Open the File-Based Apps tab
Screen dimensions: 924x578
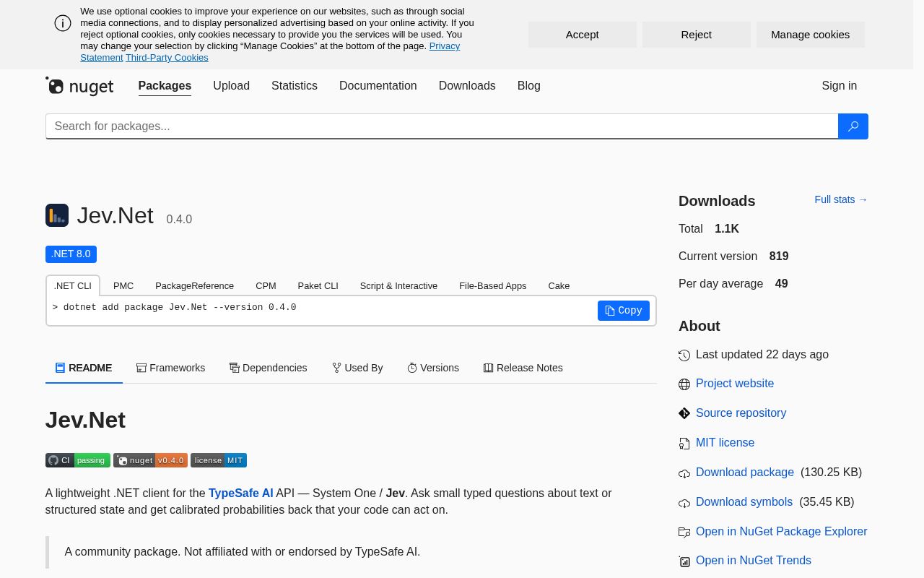(x=493, y=286)
